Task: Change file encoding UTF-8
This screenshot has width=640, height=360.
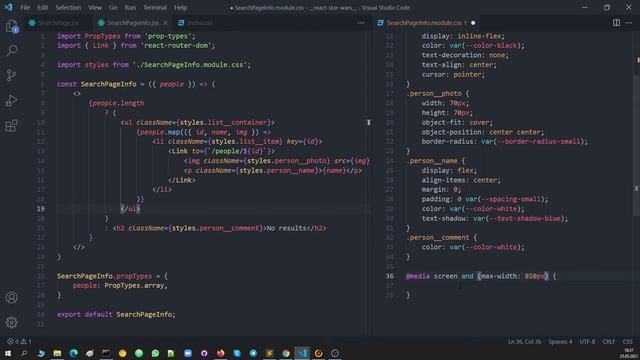Action: point(587,341)
